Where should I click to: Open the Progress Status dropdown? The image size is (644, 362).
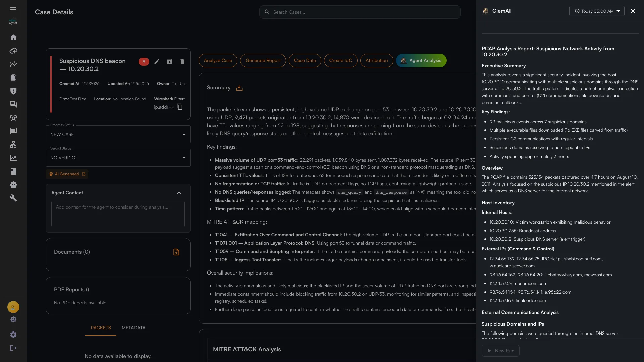118,134
